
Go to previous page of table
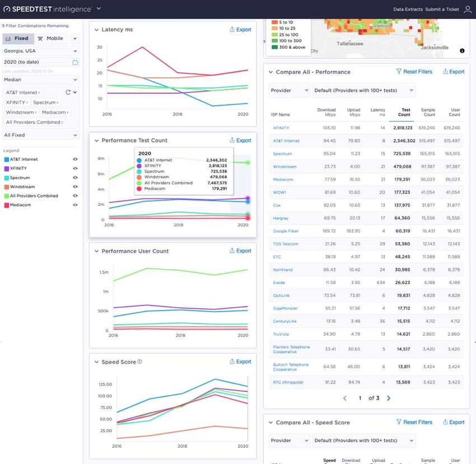coord(345,398)
